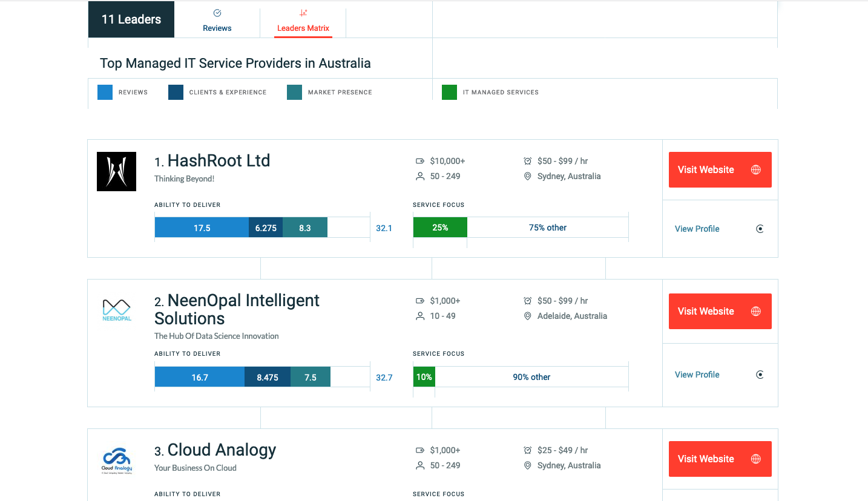868x501 pixels.
Task: Click the Reviews legend color swatch
Action: click(105, 92)
